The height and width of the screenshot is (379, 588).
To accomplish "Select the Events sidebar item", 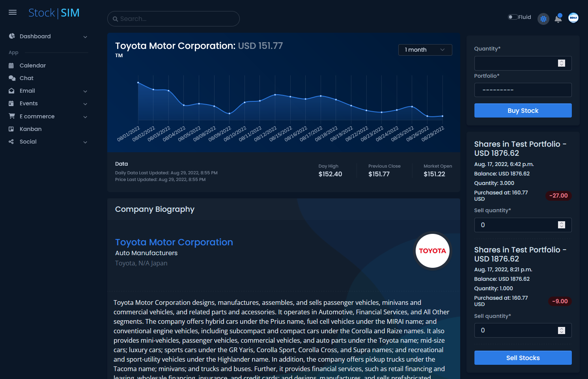I will pyautogui.click(x=29, y=103).
